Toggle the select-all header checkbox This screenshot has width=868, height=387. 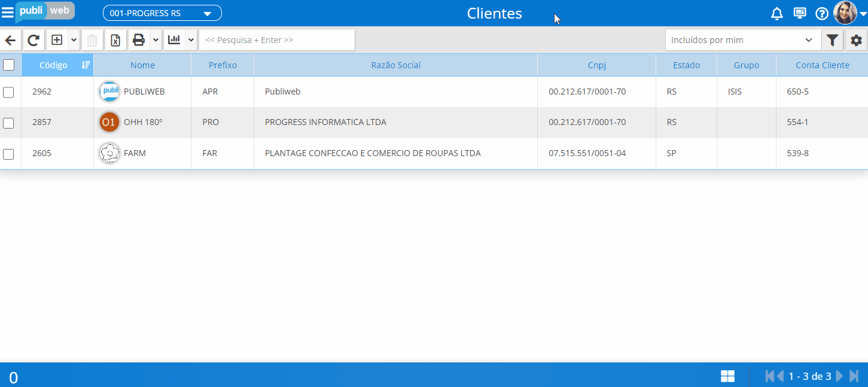(x=9, y=65)
